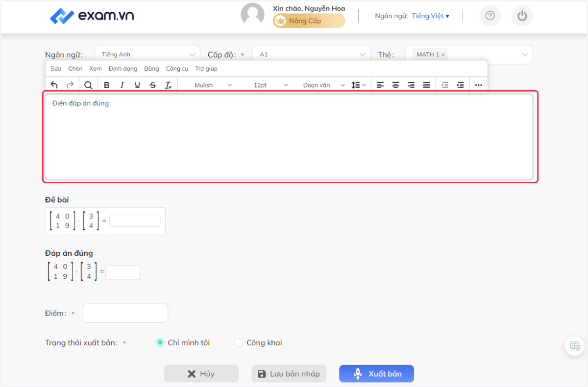Click the Đề bài answer blank field
588x387 pixels.
pos(135,220)
